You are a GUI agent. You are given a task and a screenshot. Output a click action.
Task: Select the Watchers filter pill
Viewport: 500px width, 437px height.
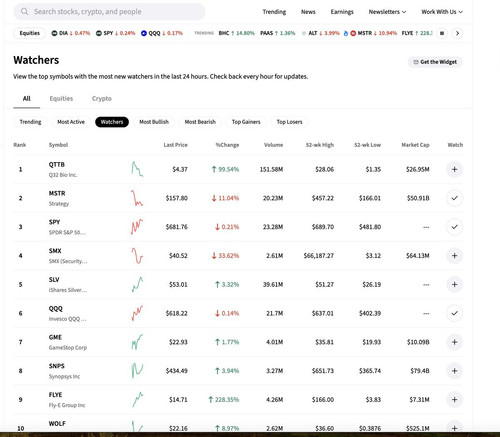click(112, 122)
